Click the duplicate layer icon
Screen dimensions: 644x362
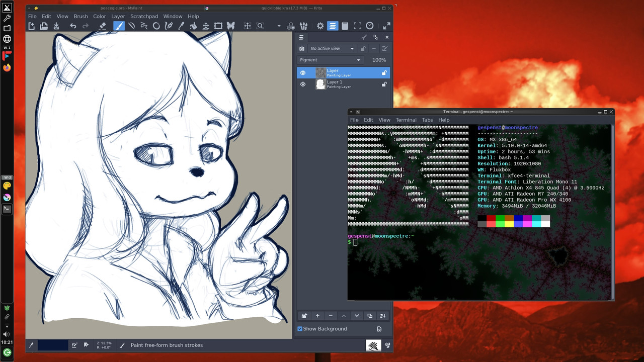point(370,316)
